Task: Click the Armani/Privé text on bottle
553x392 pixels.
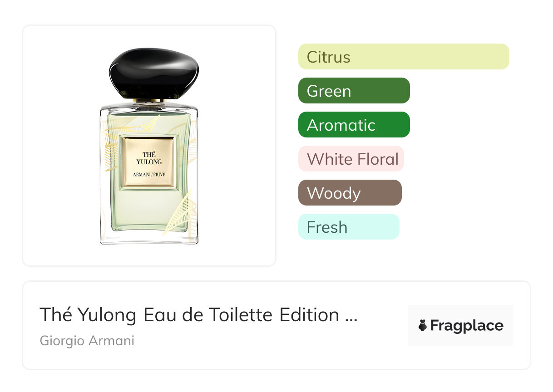Action: (149, 175)
